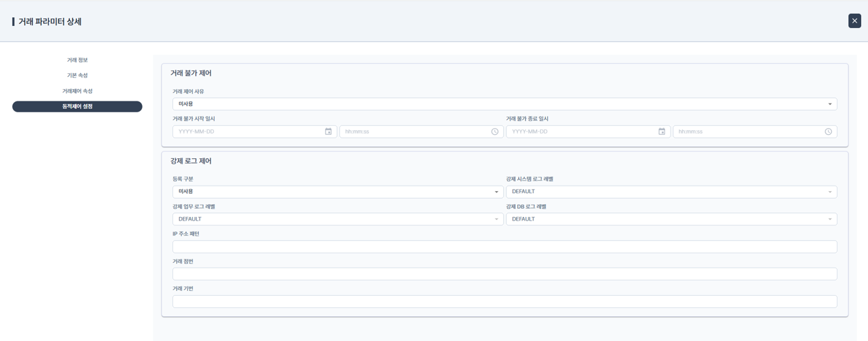Switch to the 기본 속성 section

click(77, 75)
